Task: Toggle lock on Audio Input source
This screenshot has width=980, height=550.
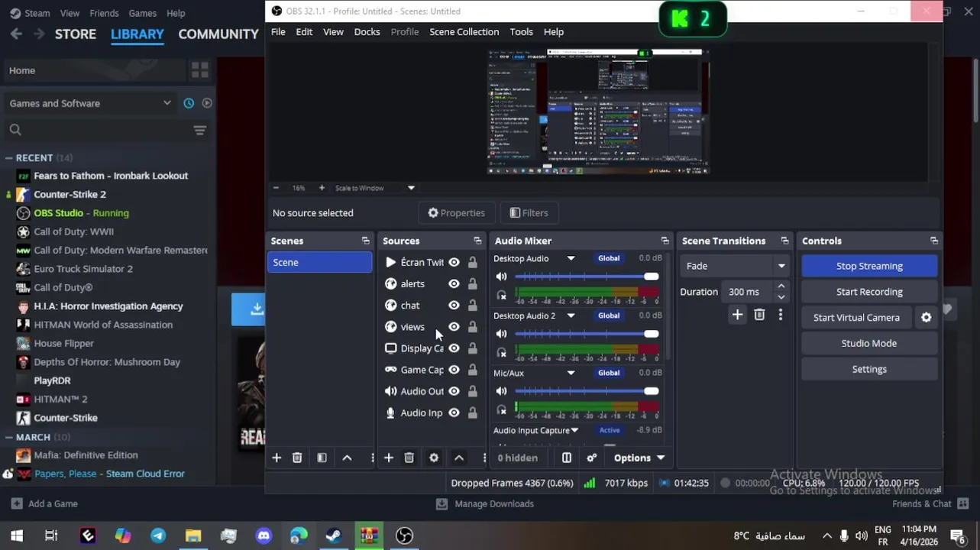Action: 472,412
